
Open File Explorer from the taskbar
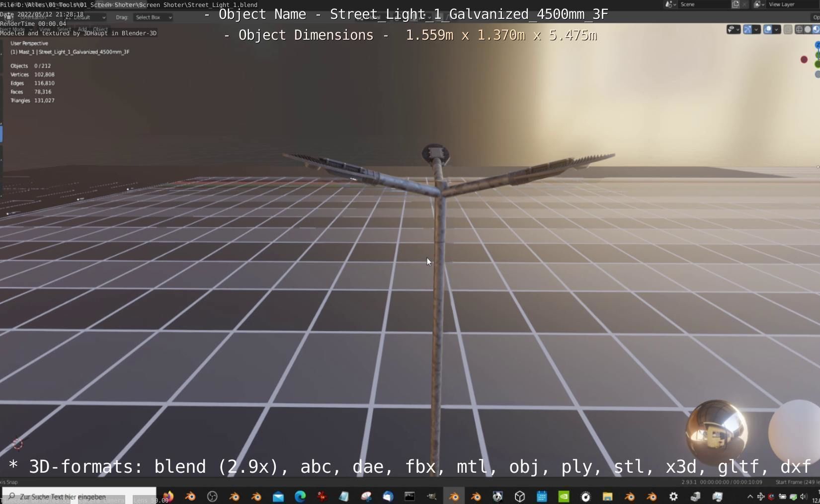607,496
